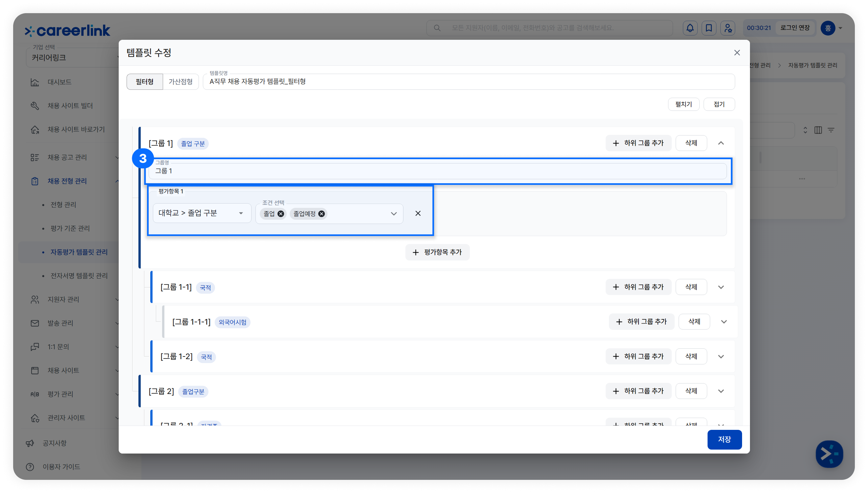Open the 기업 선택 company dropdown
Image resolution: width=868 pixels, height=493 pixels.
tap(72, 58)
